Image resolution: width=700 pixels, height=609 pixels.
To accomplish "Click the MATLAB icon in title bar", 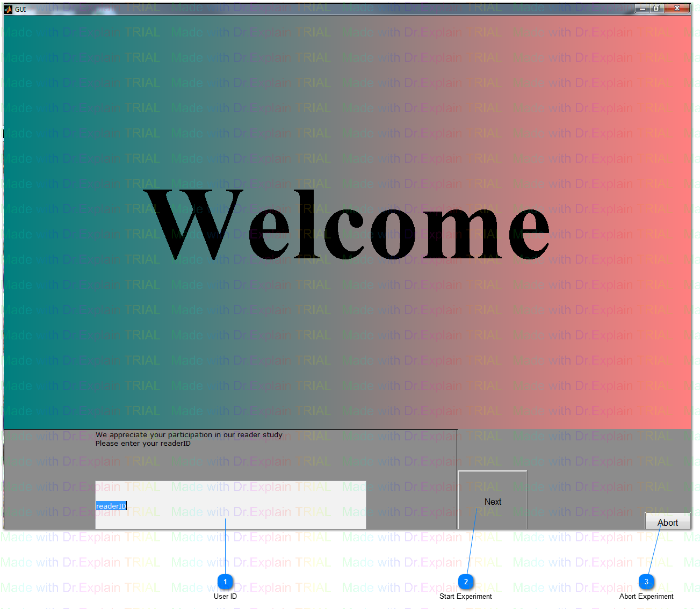I will click(x=8, y=9).
